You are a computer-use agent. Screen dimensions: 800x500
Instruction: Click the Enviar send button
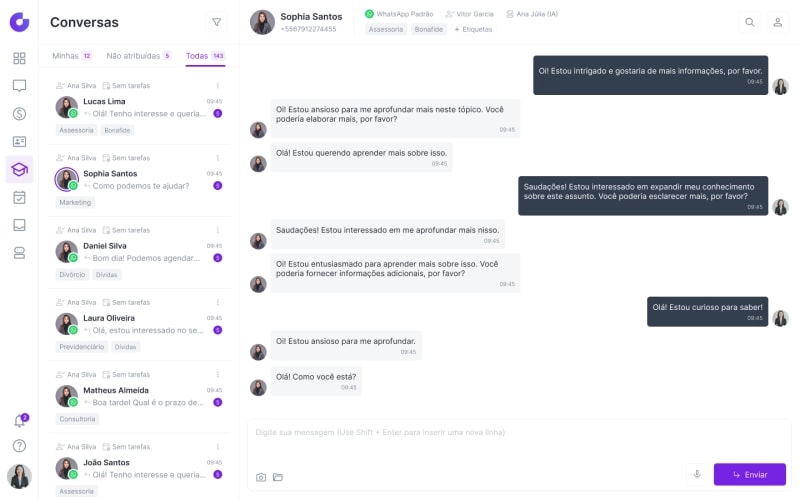(x=750, y=474)
